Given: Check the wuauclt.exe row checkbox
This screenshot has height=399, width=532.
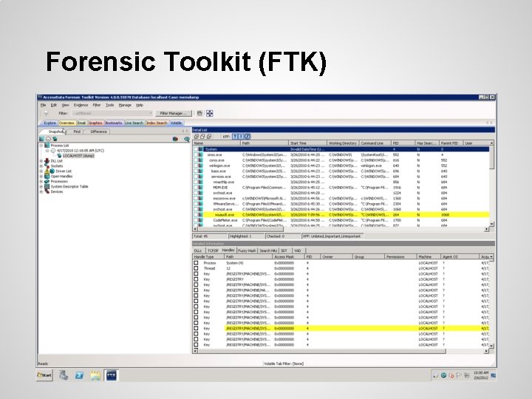Looking at the screenshot, I should [196, 215].
